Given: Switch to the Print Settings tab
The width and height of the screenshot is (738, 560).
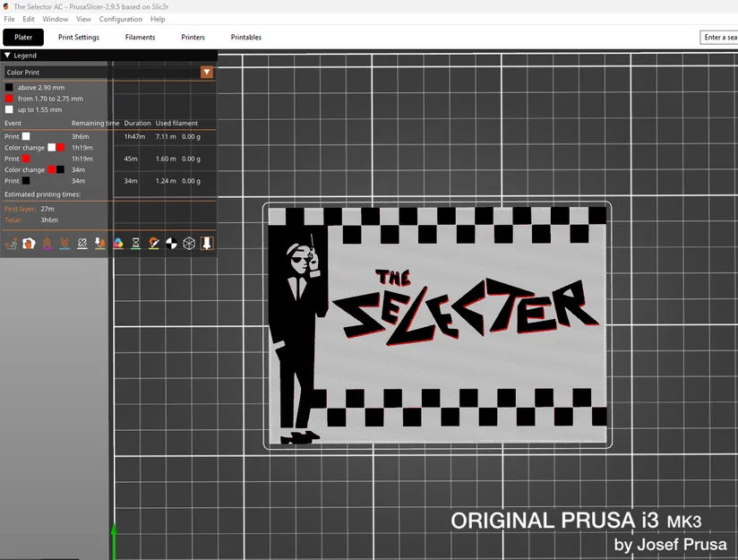Looking at the screenshot, I should pyautogui.click(x=79, y=38).
